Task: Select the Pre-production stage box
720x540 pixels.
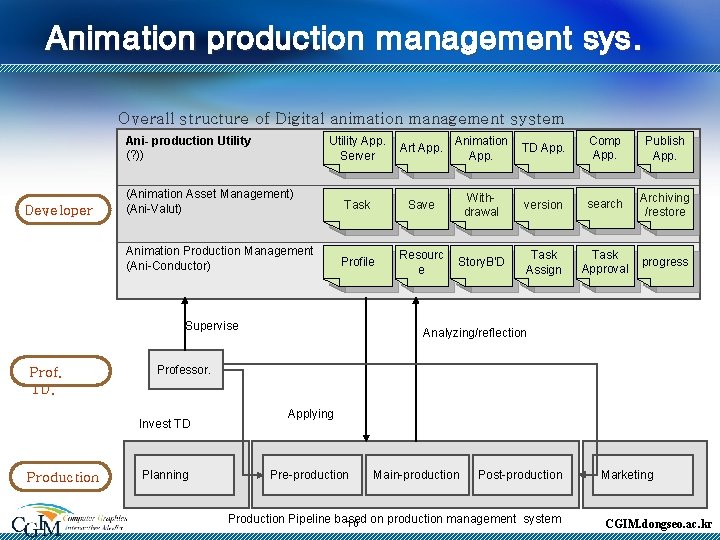Action: coord(312,475)
